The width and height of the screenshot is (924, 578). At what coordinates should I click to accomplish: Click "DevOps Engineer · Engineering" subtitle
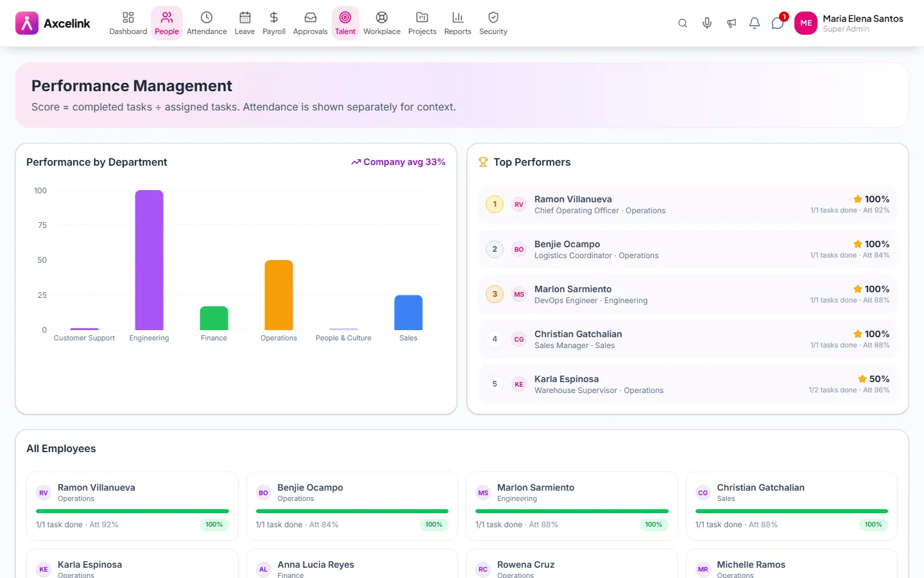pos(591,301)
